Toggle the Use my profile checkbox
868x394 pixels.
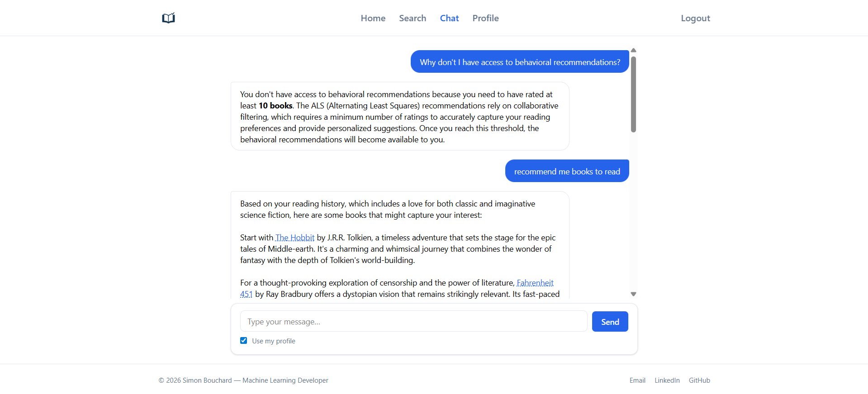(243, 340)
